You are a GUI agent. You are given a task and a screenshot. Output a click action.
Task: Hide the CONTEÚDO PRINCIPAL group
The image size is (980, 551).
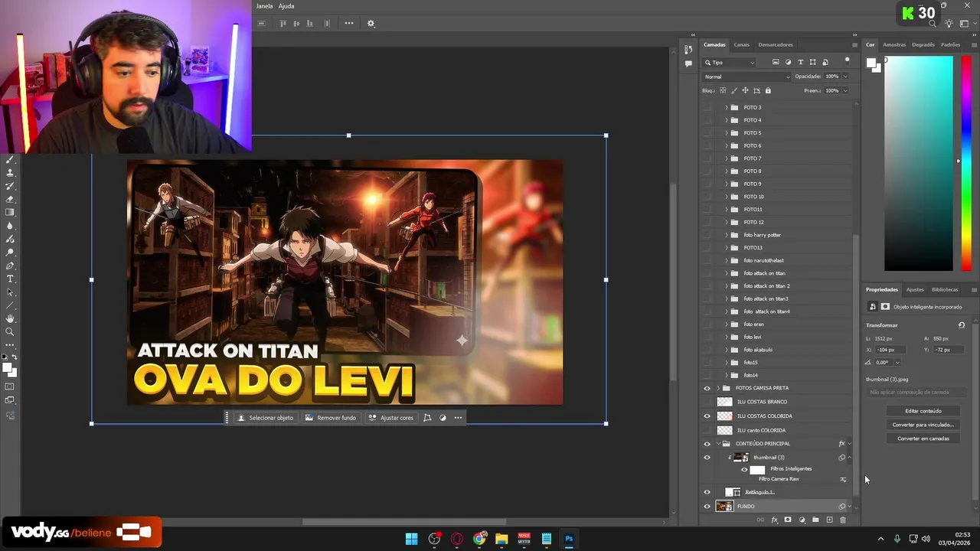coord(707,444)
